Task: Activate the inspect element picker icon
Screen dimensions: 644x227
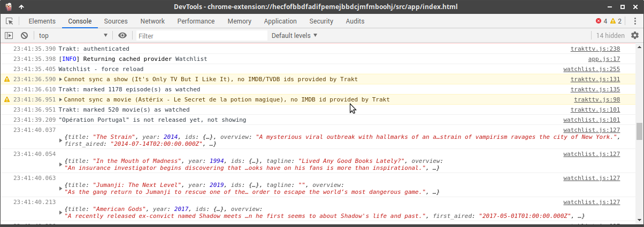Action: [9, 21]
